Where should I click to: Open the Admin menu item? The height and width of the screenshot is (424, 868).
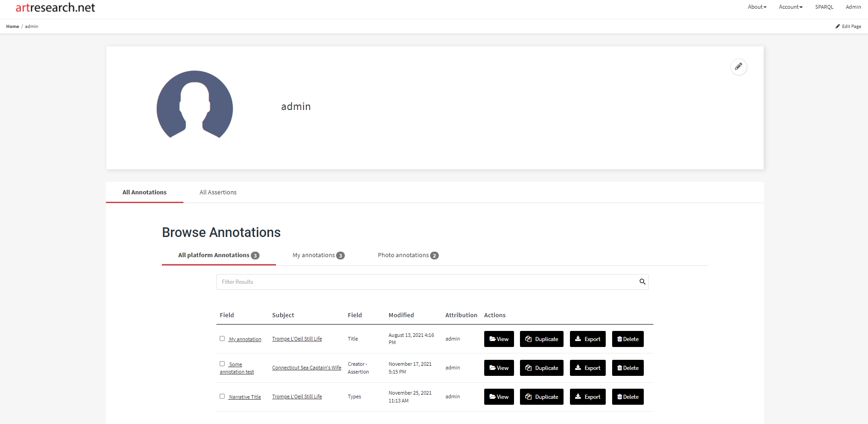point(853,7)
